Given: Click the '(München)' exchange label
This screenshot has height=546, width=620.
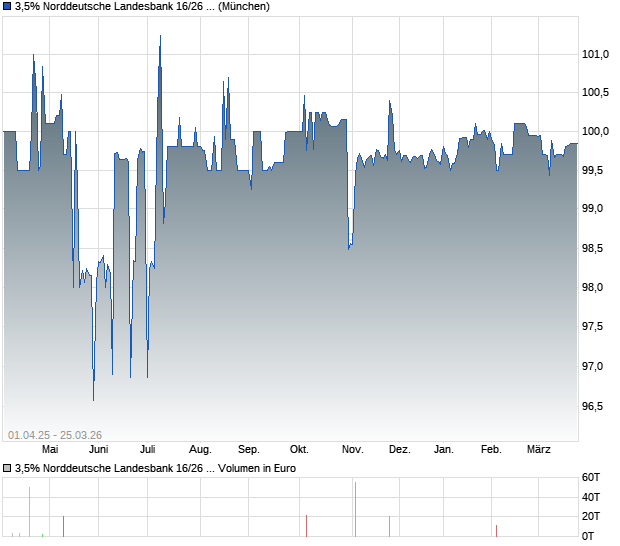Looking at the screenshot, I should [x=244, y=6].
